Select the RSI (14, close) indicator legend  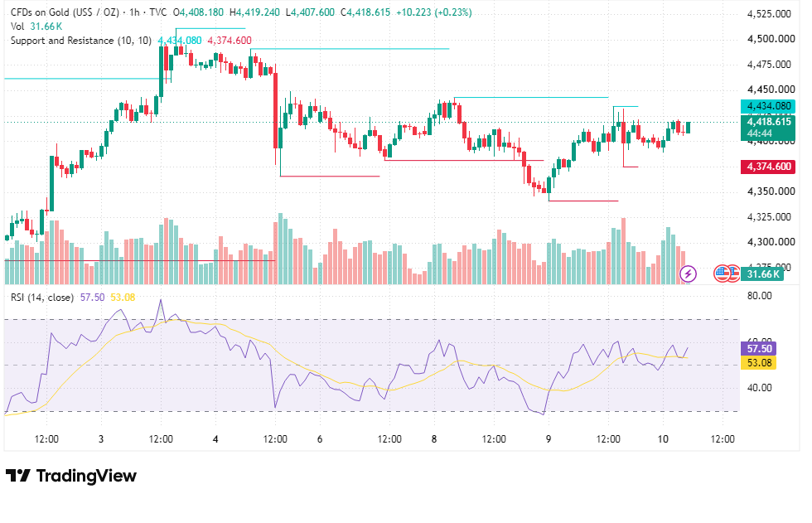pyautogui.click(x=42, y=298)
